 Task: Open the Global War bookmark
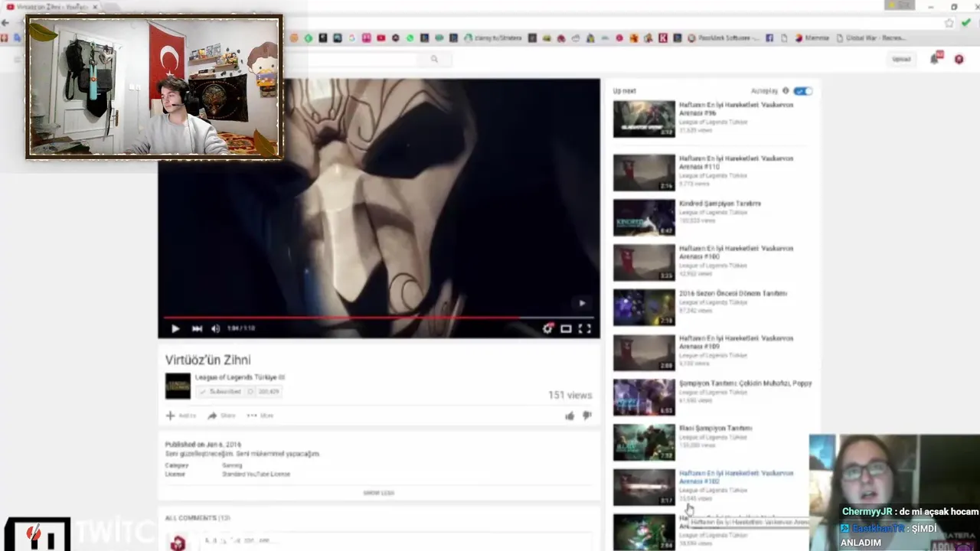(871, 37)
